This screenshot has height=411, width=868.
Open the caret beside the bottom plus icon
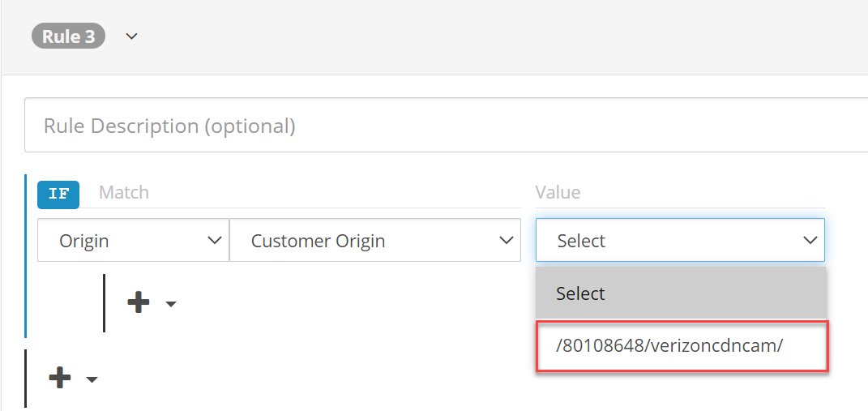(x=92, y=379)
